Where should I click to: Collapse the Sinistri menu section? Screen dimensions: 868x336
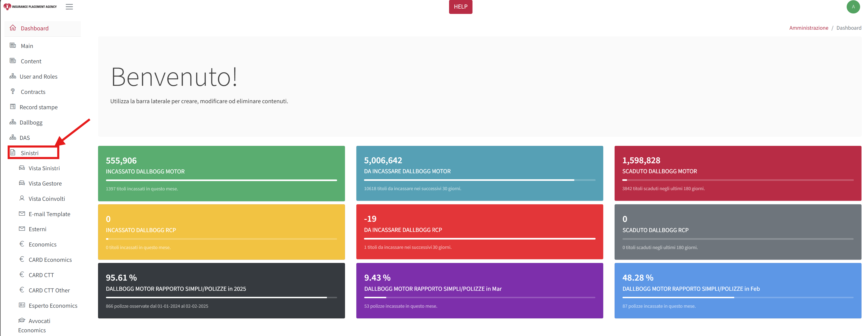point(30,153)
